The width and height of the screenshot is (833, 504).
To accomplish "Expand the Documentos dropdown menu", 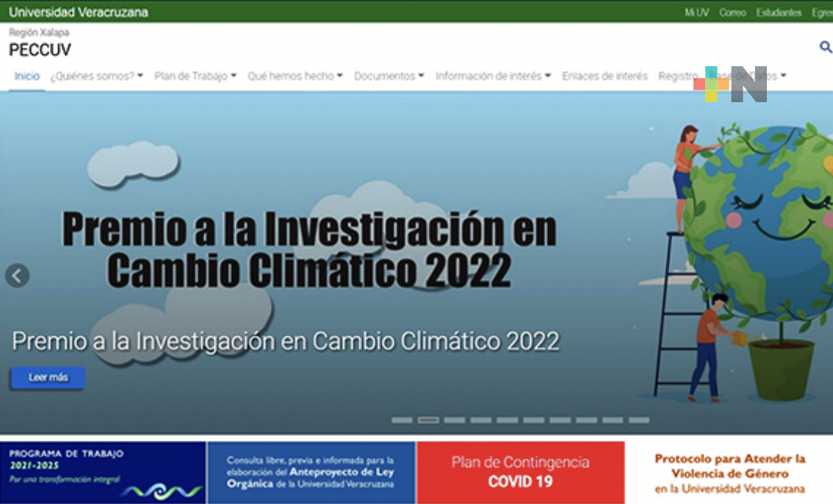I will point(389,76).
